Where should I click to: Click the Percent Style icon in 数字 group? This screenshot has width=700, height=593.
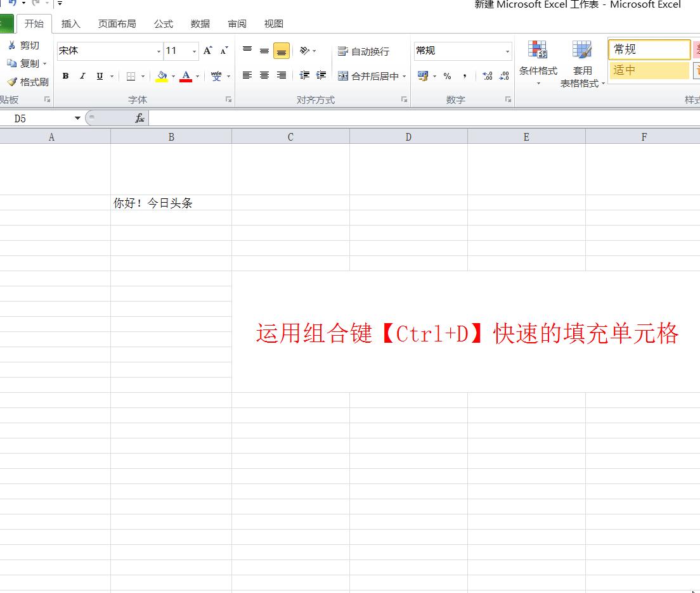[448, 76]
